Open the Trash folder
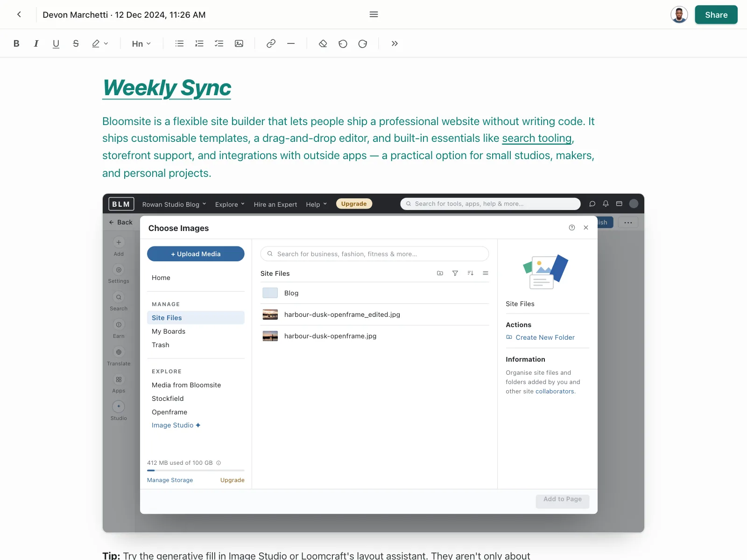 (196, 345)
